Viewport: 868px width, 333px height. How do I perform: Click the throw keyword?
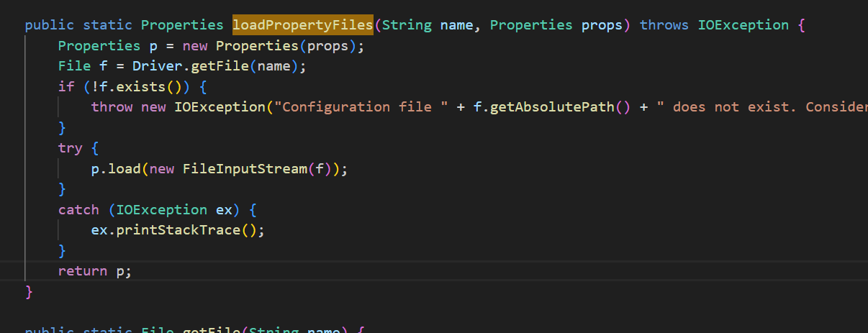pyautogui.click(x=112, y=107)
